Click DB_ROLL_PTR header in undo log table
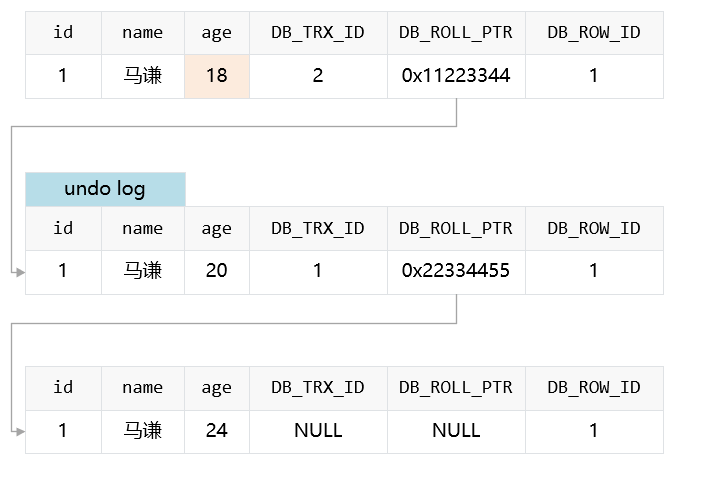 tap(456, 229)
